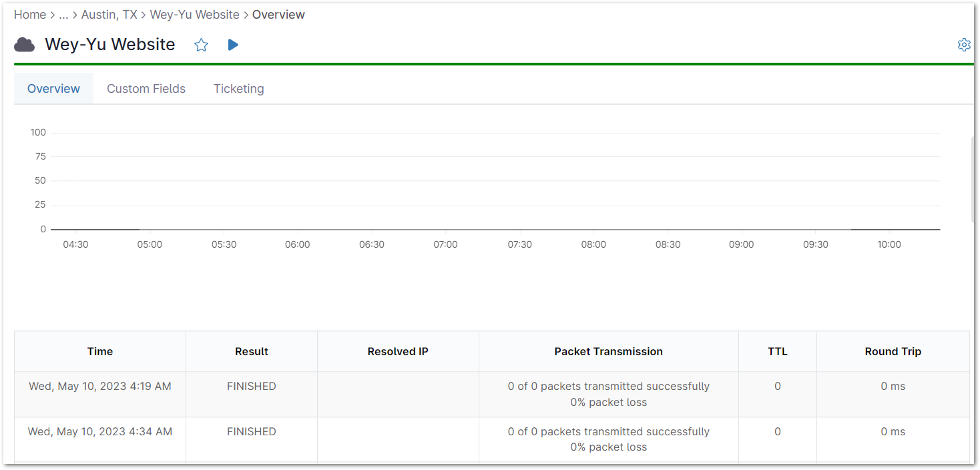Open the Ticketing tab
The height and width of the screenshot is (470, 980).
pyautogui.click(x=238, y=88)
